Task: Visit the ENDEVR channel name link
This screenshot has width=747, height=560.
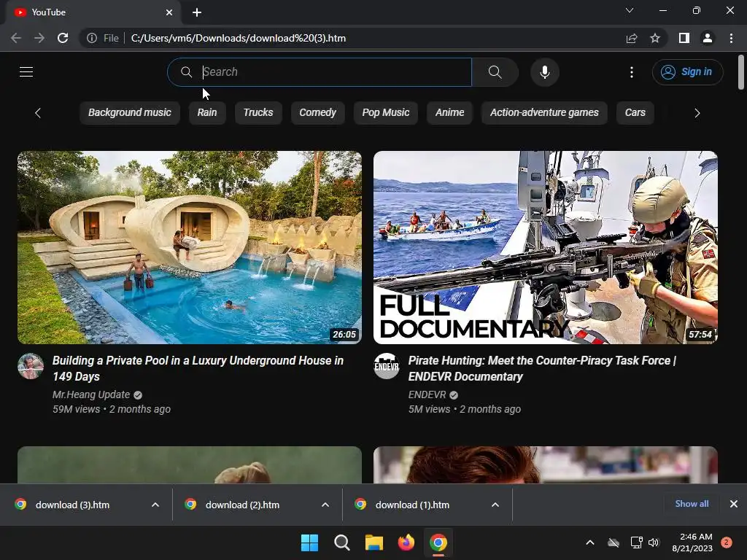Action: click(x=427, y=394)
